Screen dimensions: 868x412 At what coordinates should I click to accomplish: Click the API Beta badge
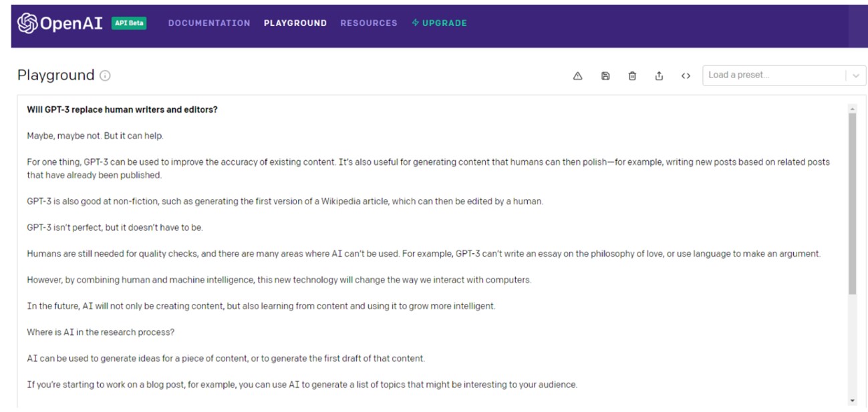[129, 23]
